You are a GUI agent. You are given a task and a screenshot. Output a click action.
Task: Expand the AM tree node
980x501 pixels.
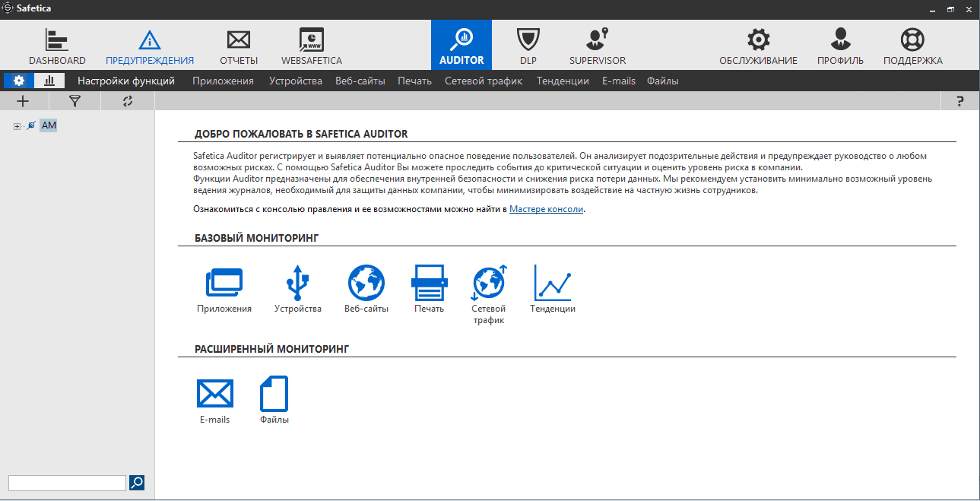point(17,126)
